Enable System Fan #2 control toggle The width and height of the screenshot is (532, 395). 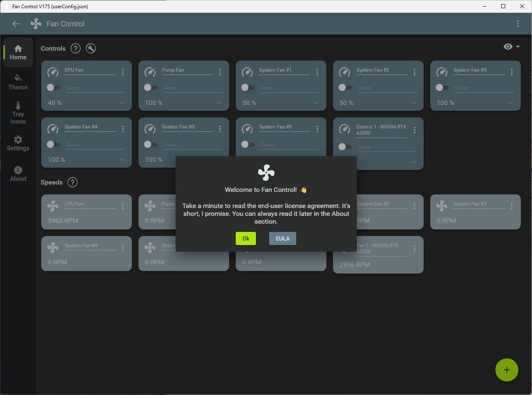tap(345, 87)
